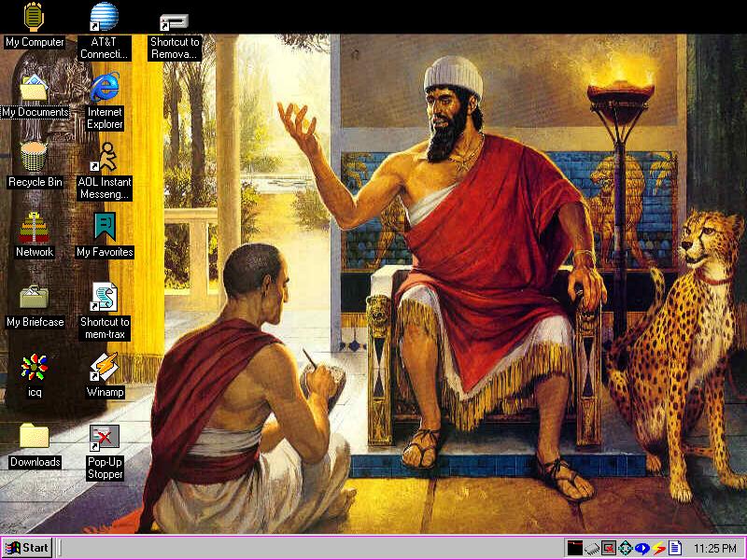The width and height of the screenshot is (747, 560).
Task: Click the Winamp lightning bolt tray icon
Action: click(x=659, y=549)
